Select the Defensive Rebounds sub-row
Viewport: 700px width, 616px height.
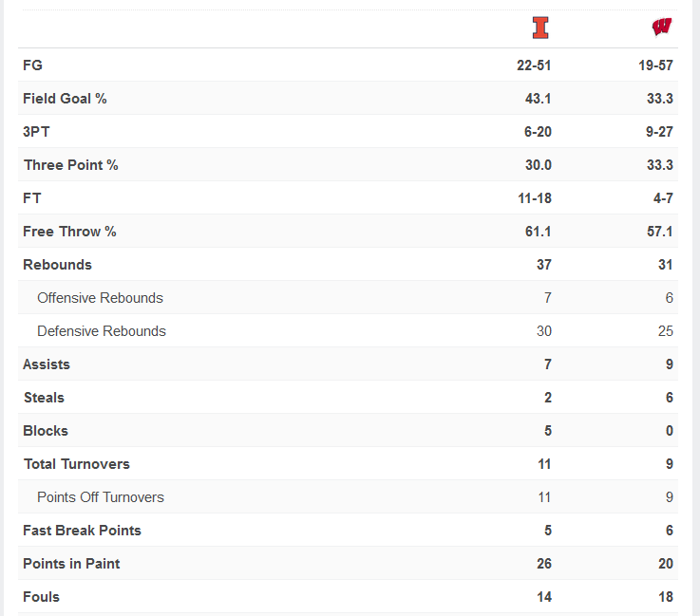pos(102,331)
